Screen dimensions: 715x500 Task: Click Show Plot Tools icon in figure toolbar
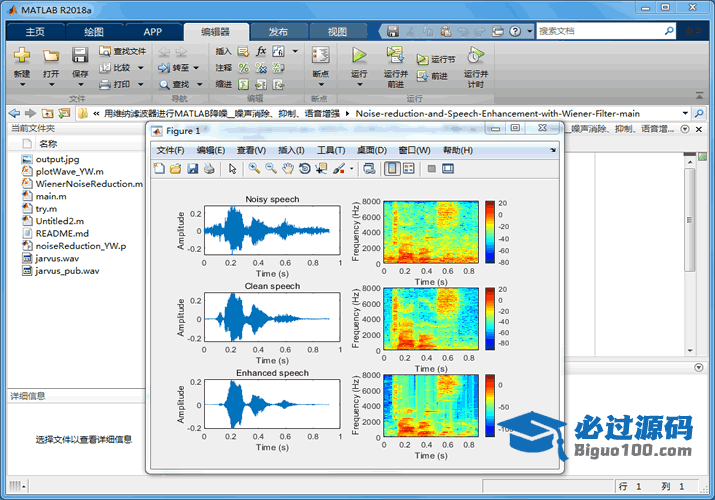(448, 169)
